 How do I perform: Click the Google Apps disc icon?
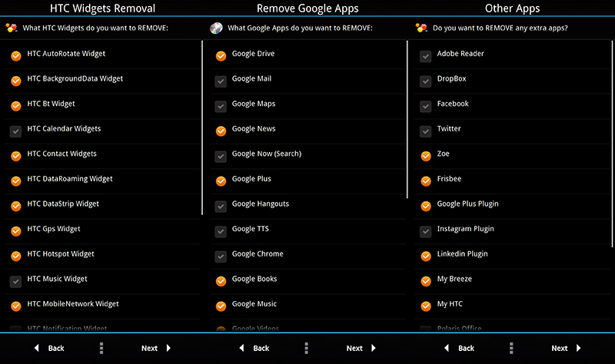216,28
